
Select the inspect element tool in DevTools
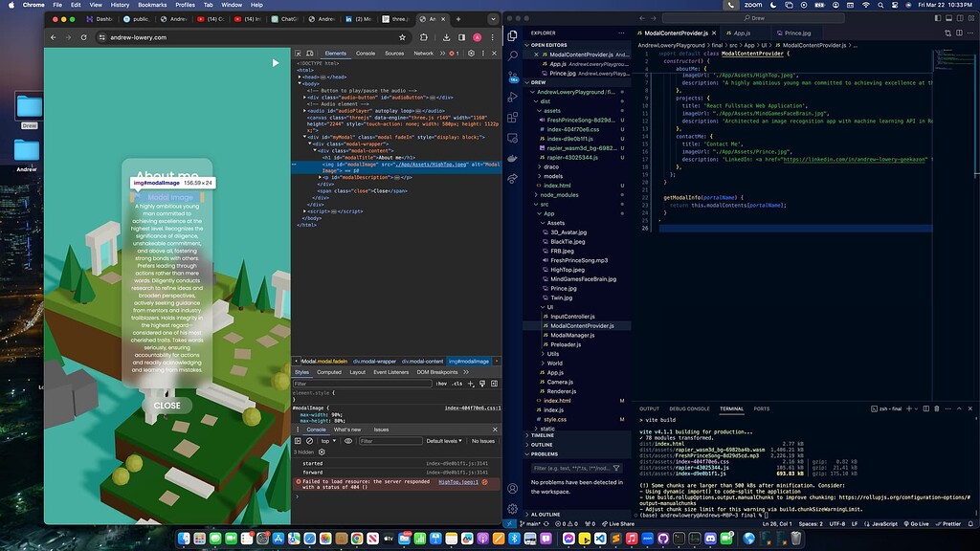[x=299, y=55]
